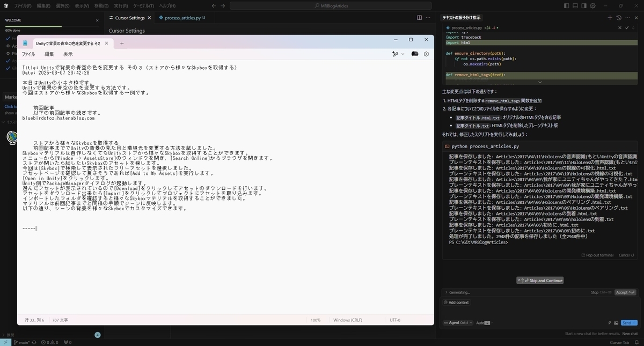Image resolution: width=644 pixels, height=346 pixels.
Task: Open the ファイル(F) menu in Cursor
Action: pyautogui.click(x=23, y=5)
